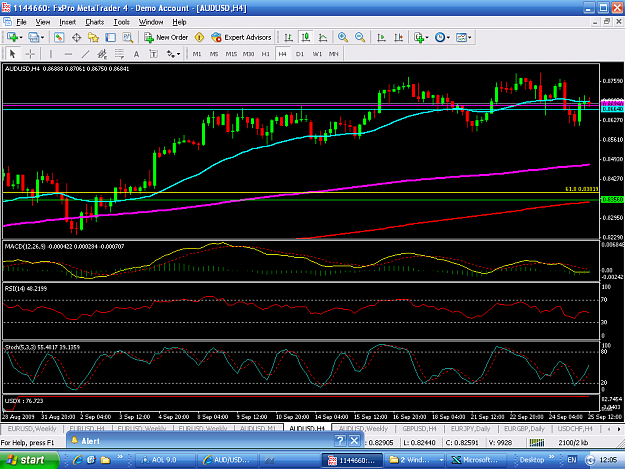This screenshot has width=625, height=469.
Task: Select the equidistant channel tool
Action: [x=102, y=54]
